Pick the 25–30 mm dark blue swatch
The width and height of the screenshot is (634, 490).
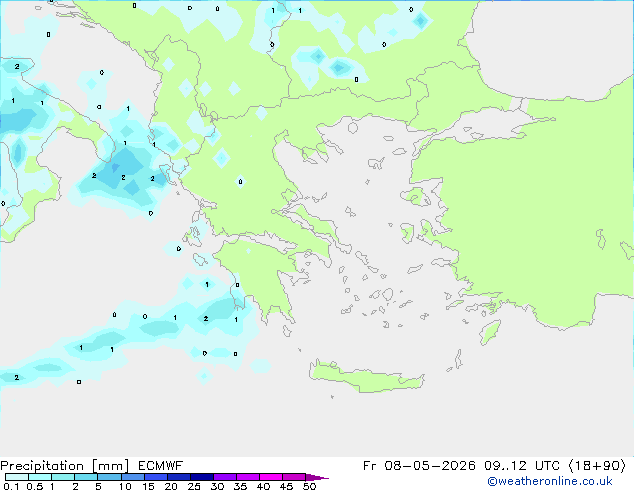[x=202, y=477]
